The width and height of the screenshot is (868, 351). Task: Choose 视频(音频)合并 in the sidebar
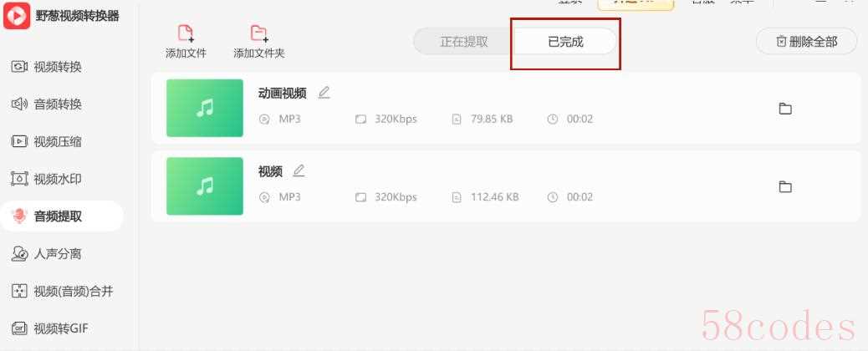pos(62,291)
